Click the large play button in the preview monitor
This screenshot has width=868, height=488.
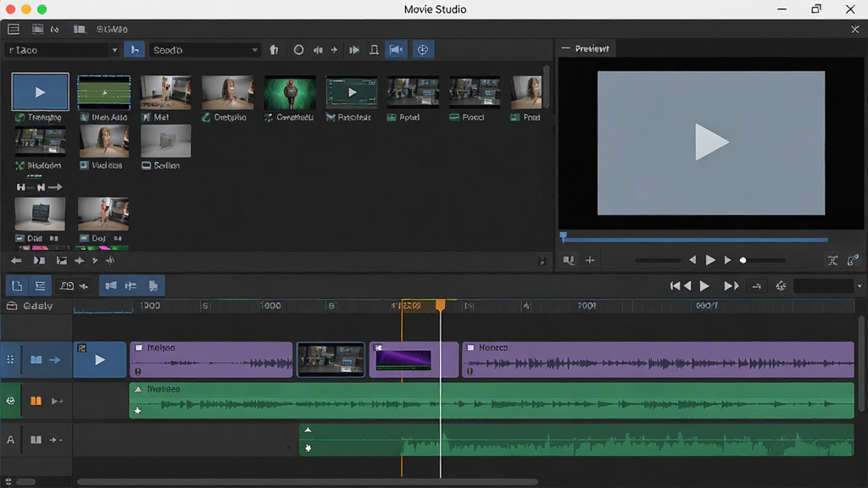point(711,142)
